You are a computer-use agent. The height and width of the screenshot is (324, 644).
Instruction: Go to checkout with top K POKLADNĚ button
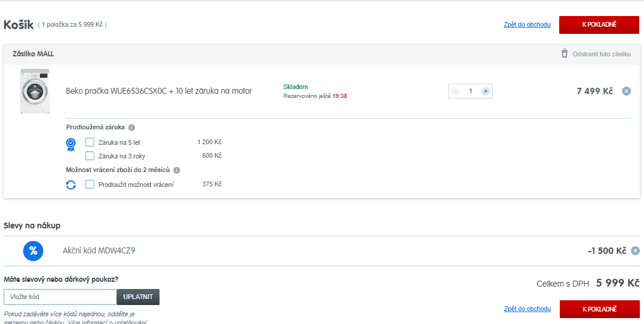click(x=600, y=25)
